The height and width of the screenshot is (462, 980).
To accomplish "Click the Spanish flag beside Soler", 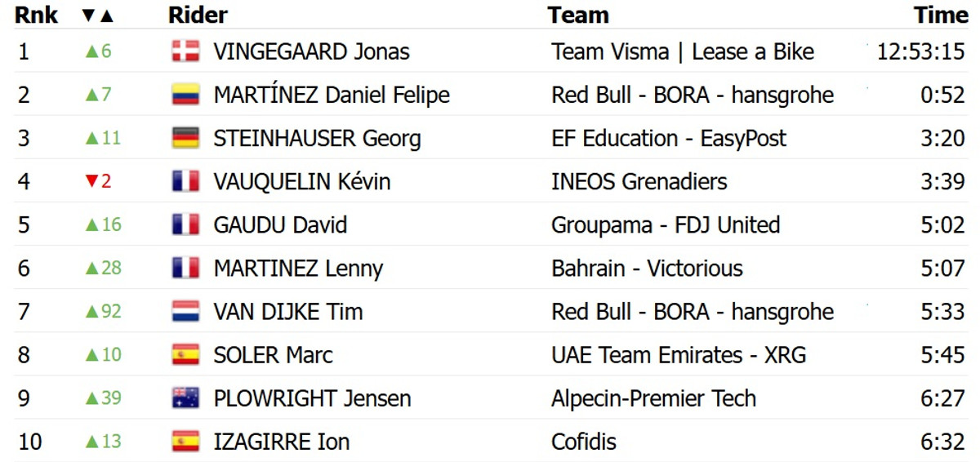I will click(185, 355).
